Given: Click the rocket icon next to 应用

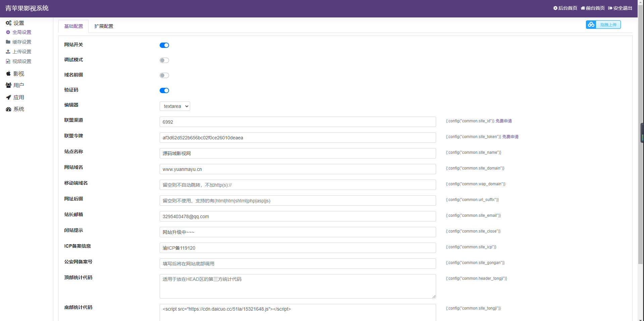Looking at the screenshot, I should point(8,98).
